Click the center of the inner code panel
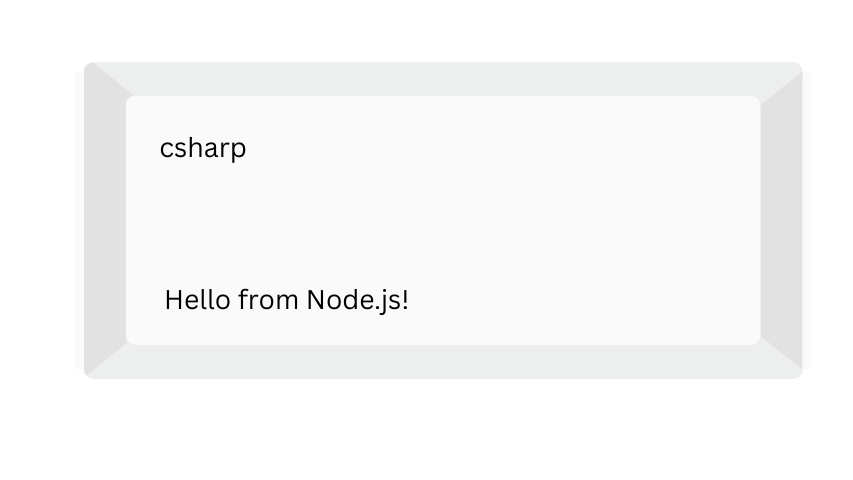853x480 pixels. (443, 220)
